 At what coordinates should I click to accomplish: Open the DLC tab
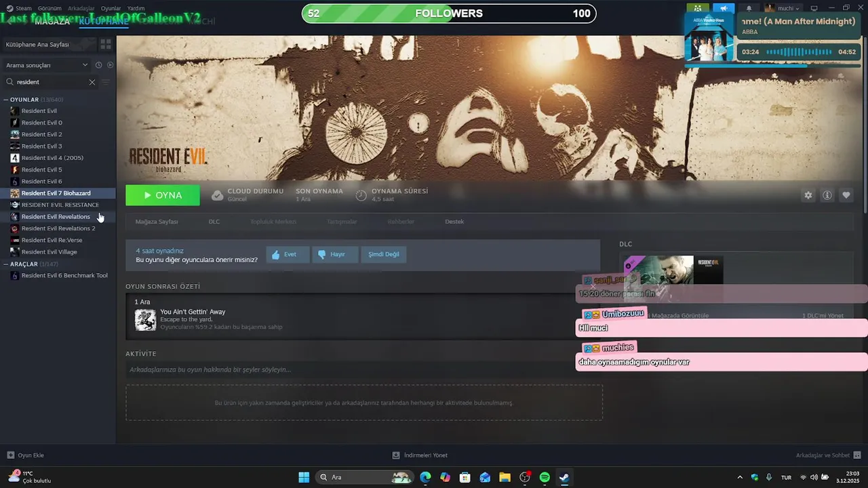click(x=214, y=222)
